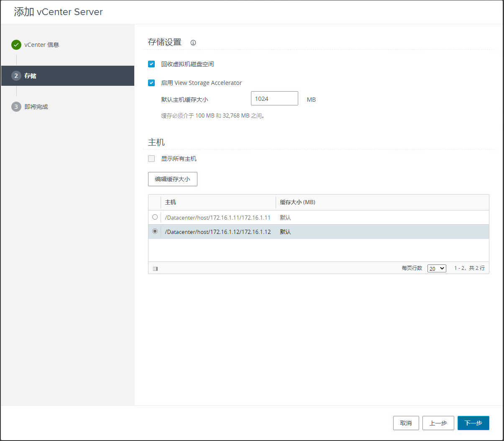
Task: Toggle View Storage Accelerator checkbox
Action: click(151, 83)
